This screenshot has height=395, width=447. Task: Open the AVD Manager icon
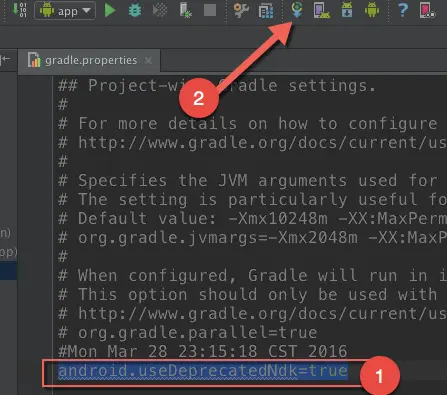[x=322, y=10]
